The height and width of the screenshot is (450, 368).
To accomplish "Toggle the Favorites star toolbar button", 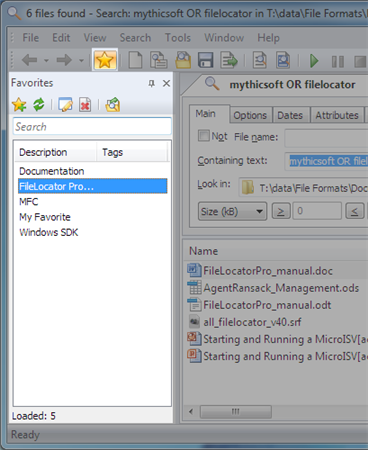I will coord(105,60).
